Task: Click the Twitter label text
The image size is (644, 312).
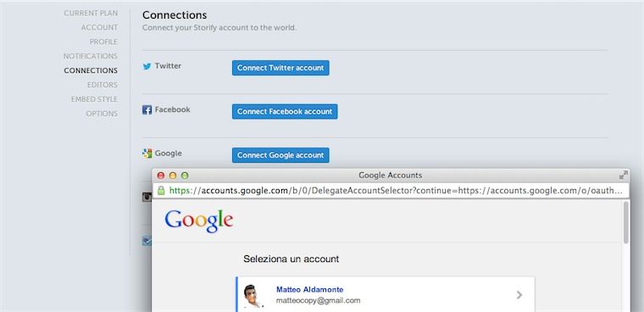Action: pos(168,66)
